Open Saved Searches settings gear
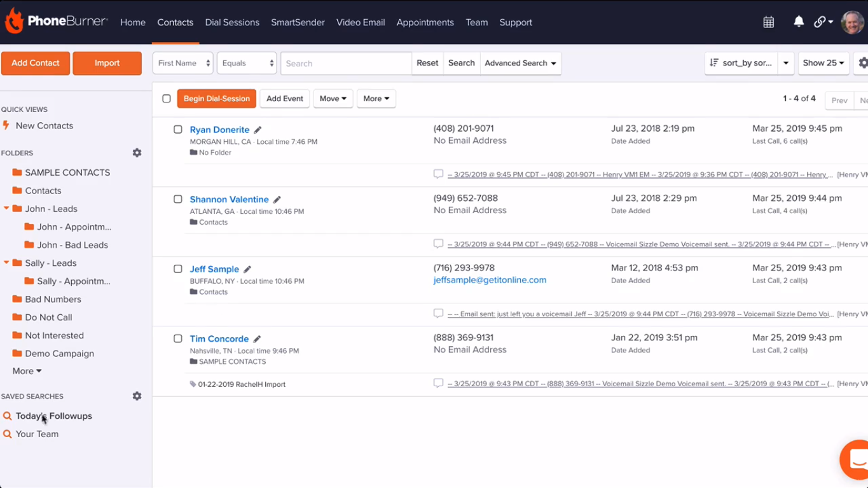 [137, 396]
